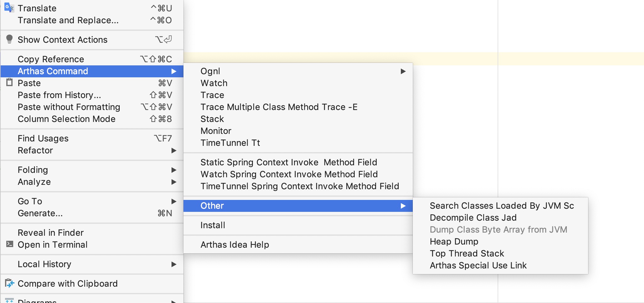Open the Refactor menu entry
Image resolution: width=644 pixels, height=303 pixels.
point(92,150)
